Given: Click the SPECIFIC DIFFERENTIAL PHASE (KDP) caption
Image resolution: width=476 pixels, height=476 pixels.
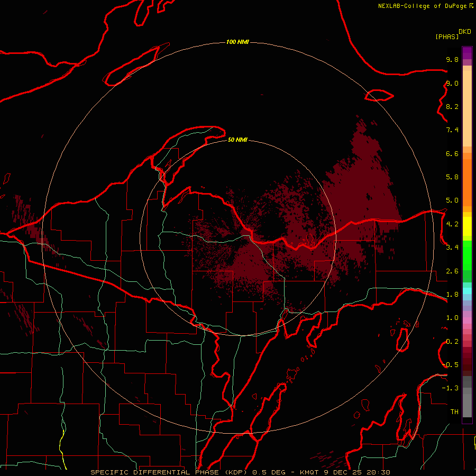Looking at the screenshot, I should [170, 472].
